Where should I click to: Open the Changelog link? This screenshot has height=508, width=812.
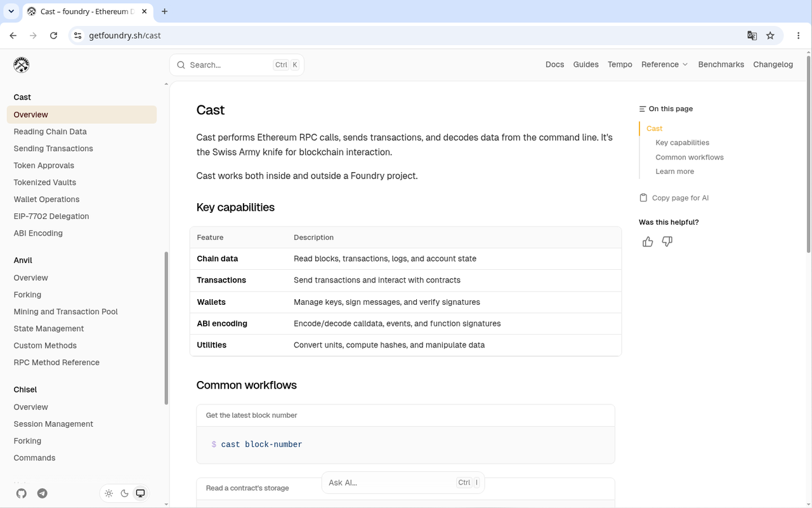(x=773, y=65)
